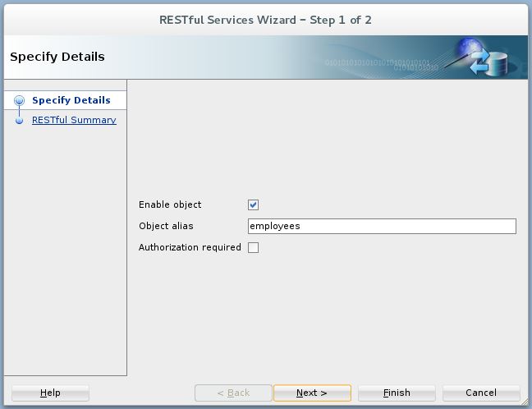Select the Specify Details step in sidebar
This screenshot has height=409, width=532.
(71, 100)
